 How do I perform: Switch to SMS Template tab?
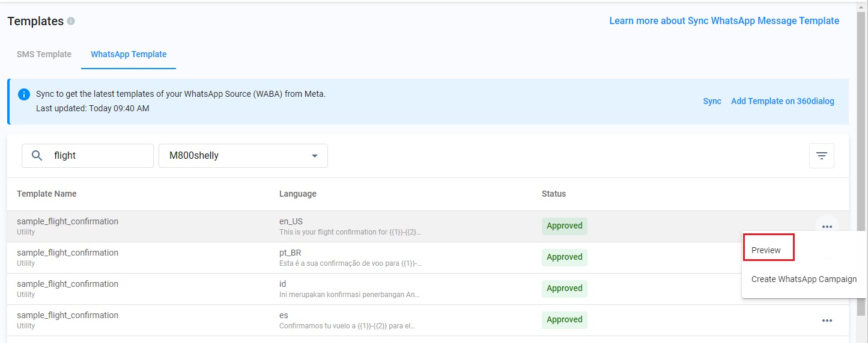44,54
